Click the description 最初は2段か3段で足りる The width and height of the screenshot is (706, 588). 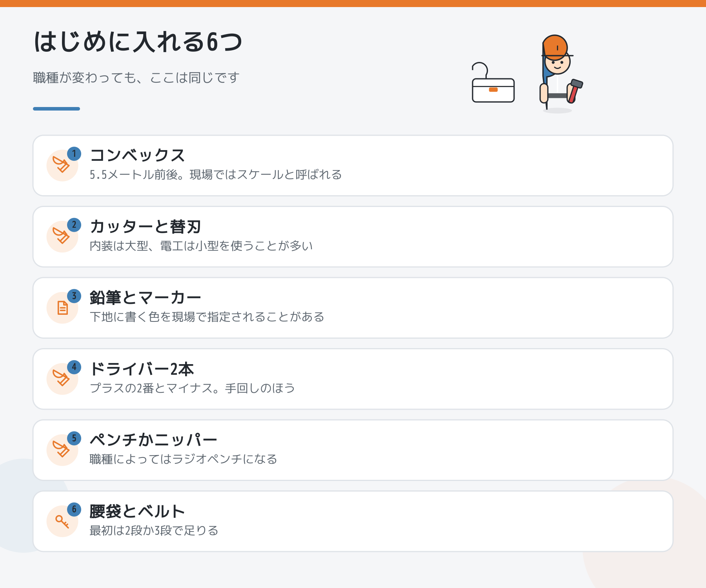[x=154, y=530]
